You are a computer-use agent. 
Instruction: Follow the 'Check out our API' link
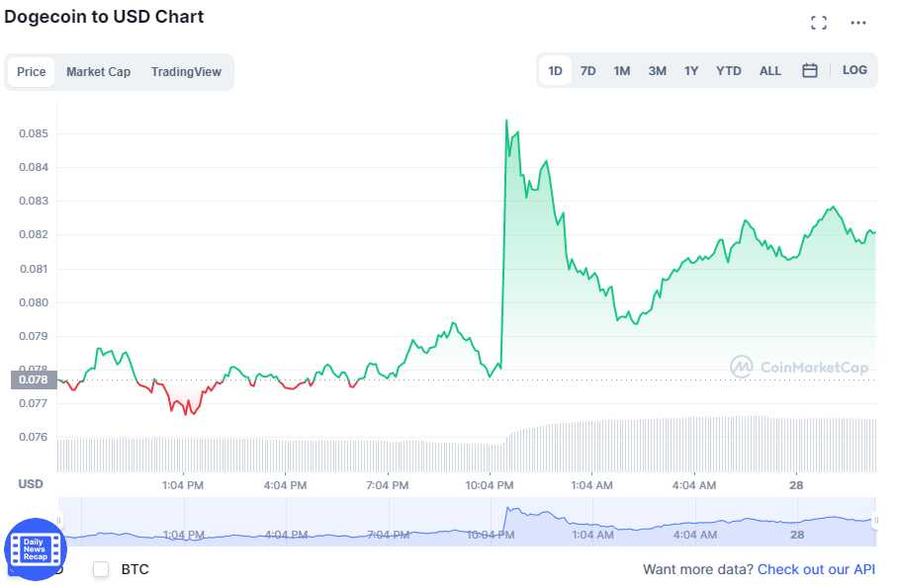click(816, 569)
